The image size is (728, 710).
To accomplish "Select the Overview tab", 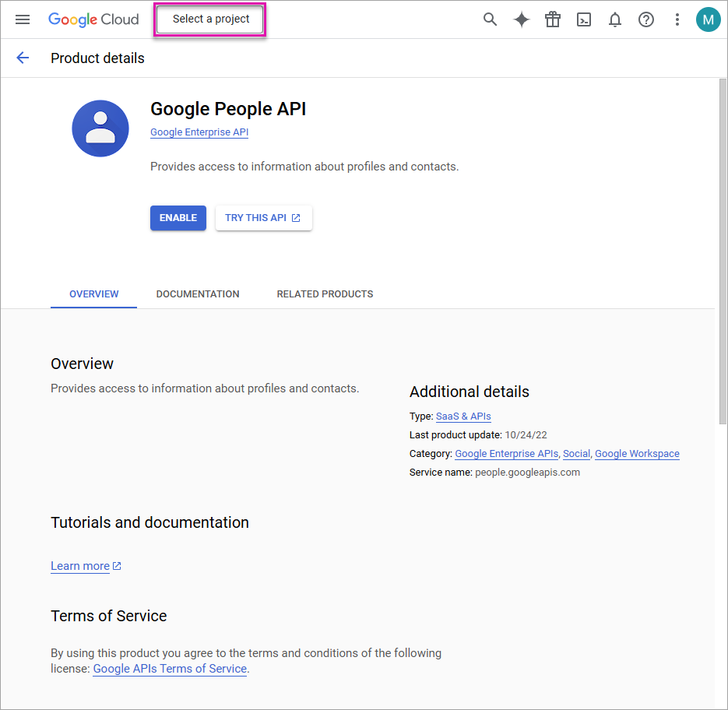I will [x=93, y=294].
